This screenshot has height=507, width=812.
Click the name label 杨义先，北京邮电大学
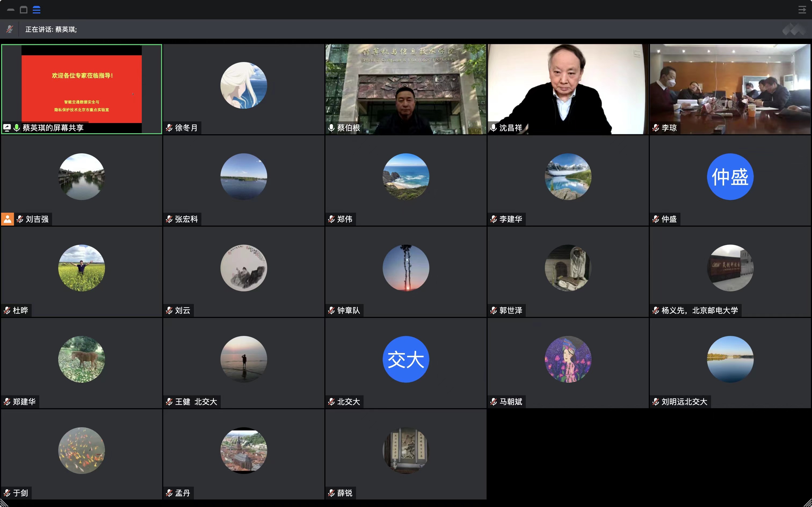[x=699, y=310]
